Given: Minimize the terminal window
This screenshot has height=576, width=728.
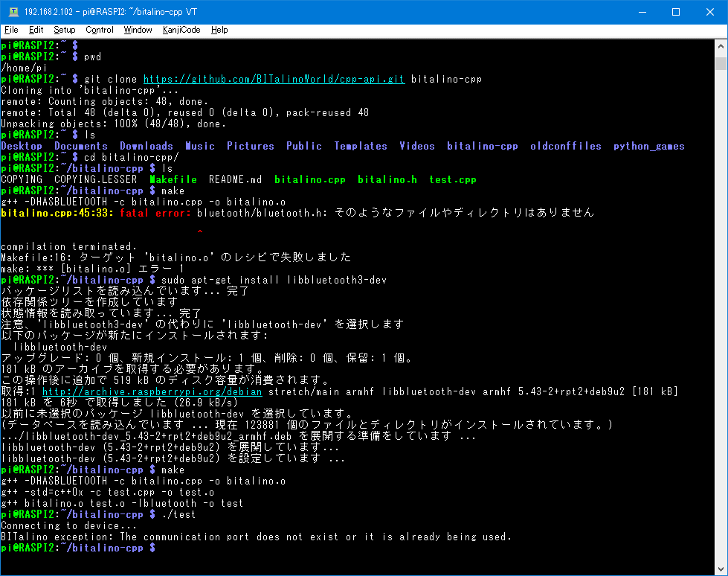Looking at the screenshot, I should (642, 12).
